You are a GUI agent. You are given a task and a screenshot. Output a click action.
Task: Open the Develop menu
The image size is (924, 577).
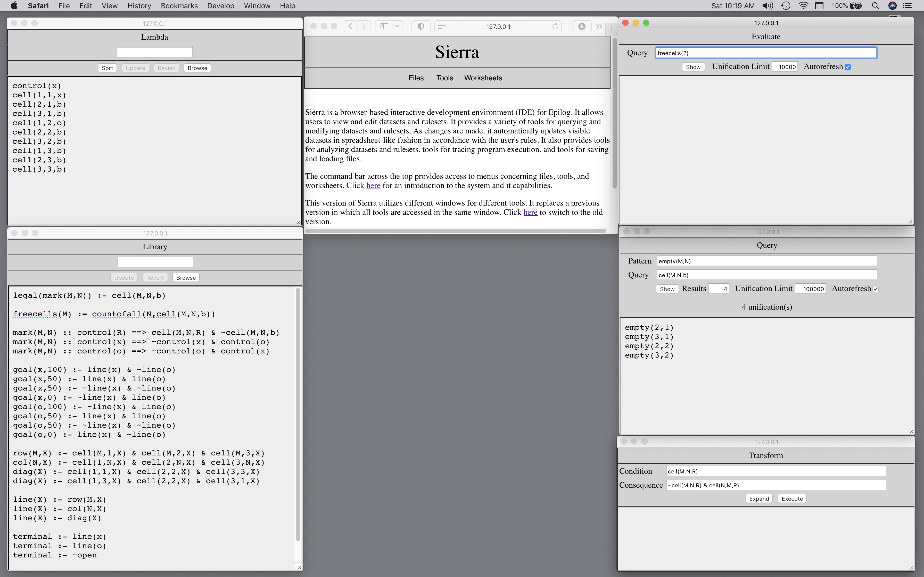pos(220,6)
